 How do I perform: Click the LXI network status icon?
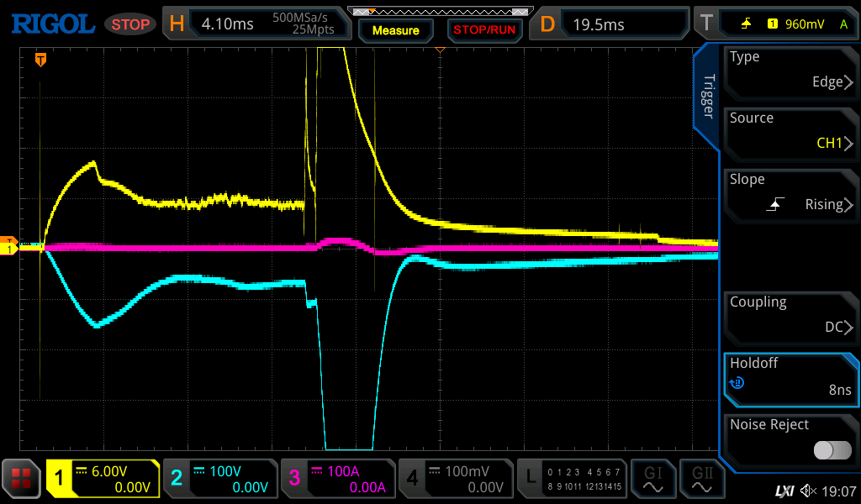coord(784,491)
